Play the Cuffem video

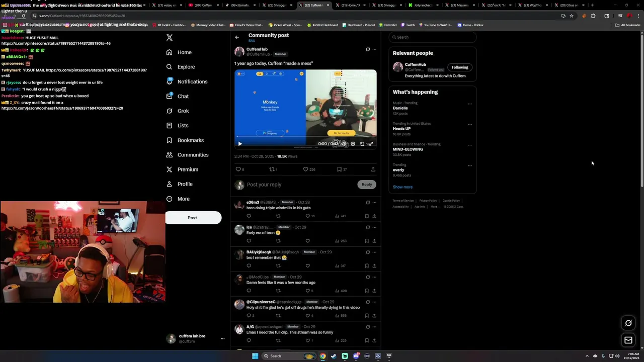(x=240, y=144)
